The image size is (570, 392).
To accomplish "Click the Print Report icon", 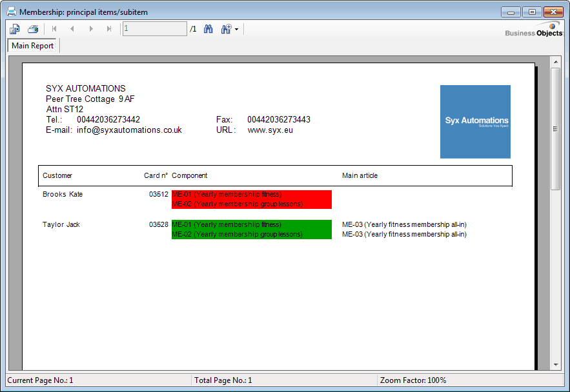I will click(33, 29).
